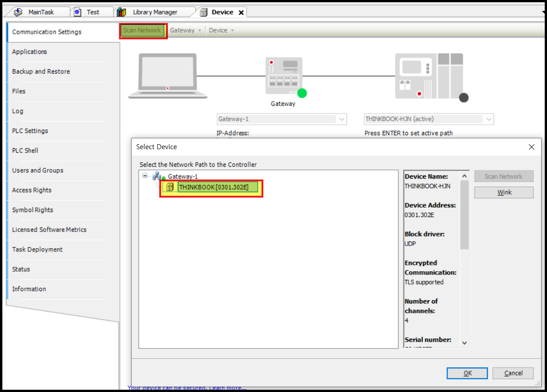Select the Device tab
The width and height of the screenshot is (547, 392).
[x=222, y=12]
